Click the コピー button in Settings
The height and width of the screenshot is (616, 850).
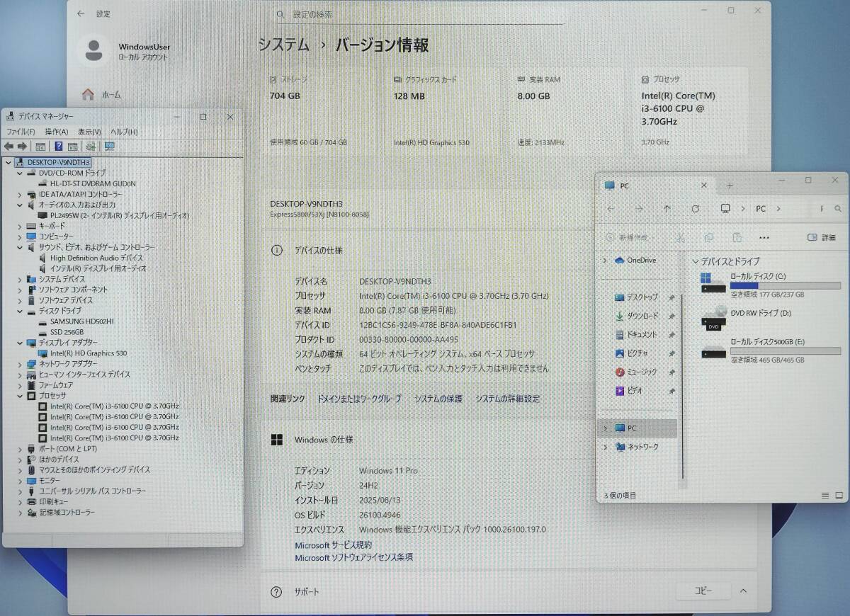click(703, 591)
